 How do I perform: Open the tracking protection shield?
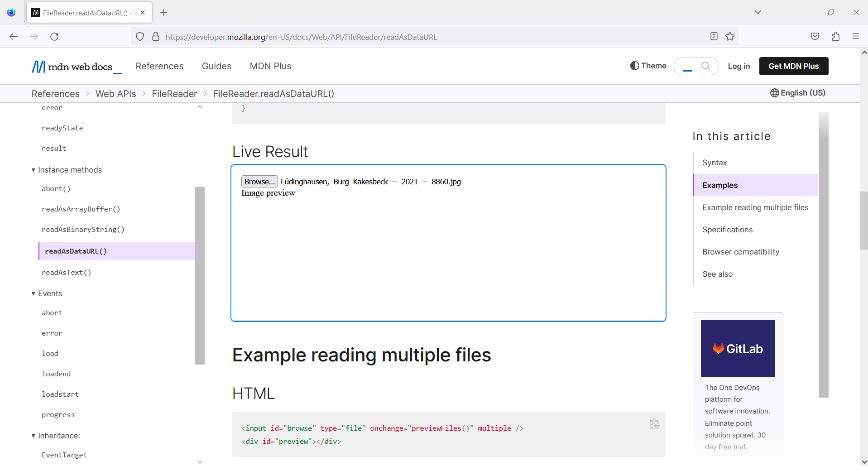(139, 37)
